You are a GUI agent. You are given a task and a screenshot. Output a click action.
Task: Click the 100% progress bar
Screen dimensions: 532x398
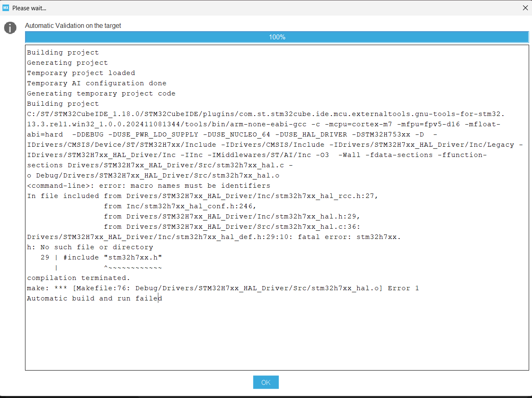click(277, 37)
